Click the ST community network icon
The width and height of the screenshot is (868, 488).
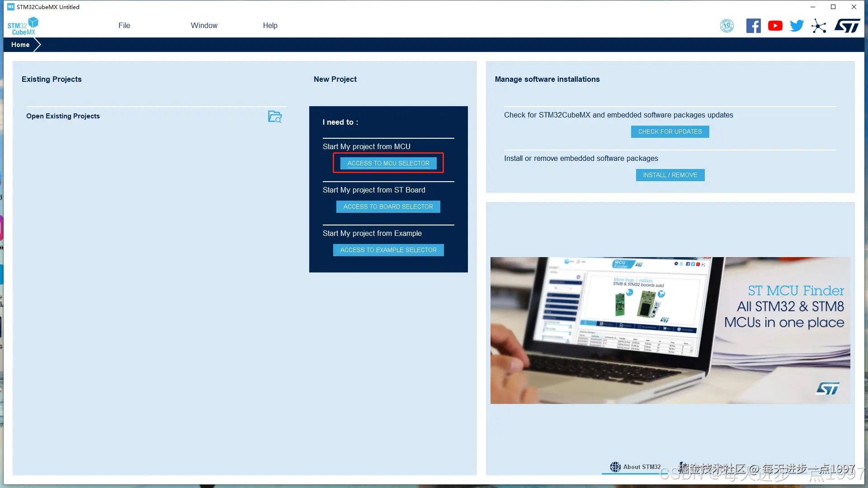(x=819, y=26)
